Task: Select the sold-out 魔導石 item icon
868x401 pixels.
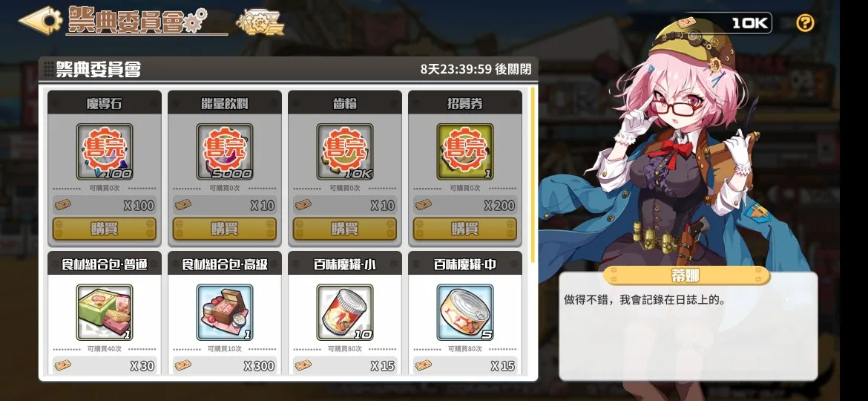Action: click(x=105, y=151)
